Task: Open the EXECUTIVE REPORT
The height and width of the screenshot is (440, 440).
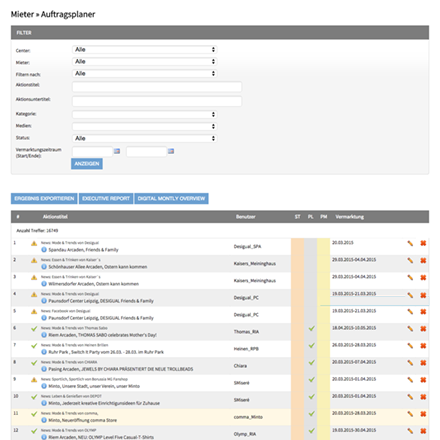Action: (106, 199)
